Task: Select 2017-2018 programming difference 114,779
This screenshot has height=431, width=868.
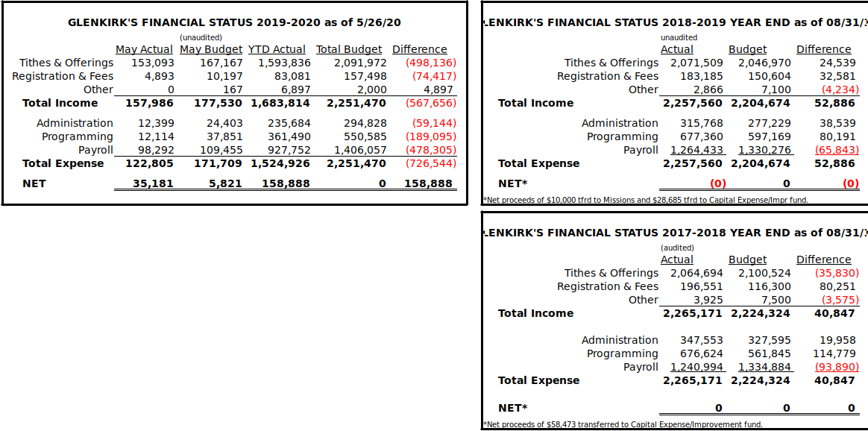Action: coord(834,353)
